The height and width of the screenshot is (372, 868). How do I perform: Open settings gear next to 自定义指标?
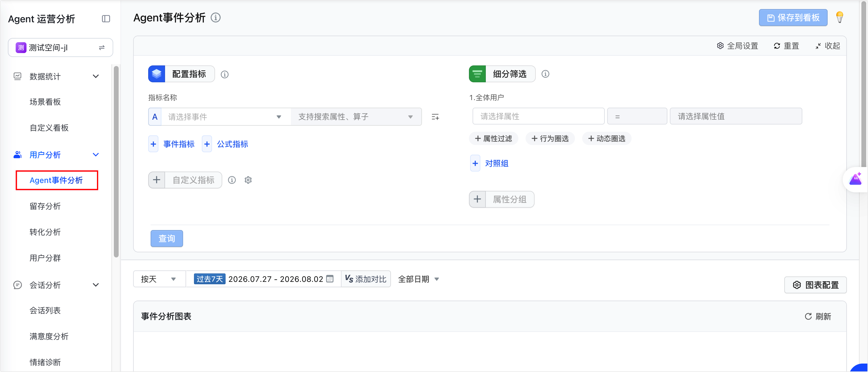(x=248, y=180)
